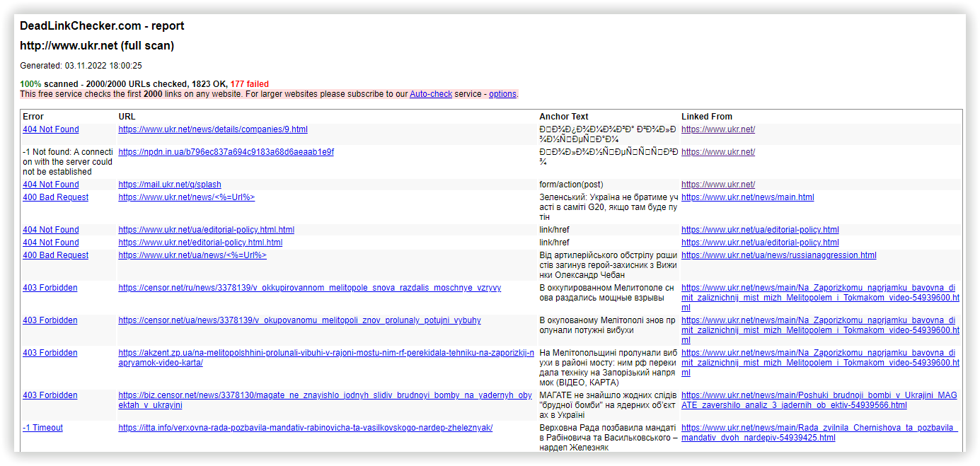Open 400 Bad Request error for ua/news/<%=Url%> row
This screenshot has width=980, height=466.
56,255
